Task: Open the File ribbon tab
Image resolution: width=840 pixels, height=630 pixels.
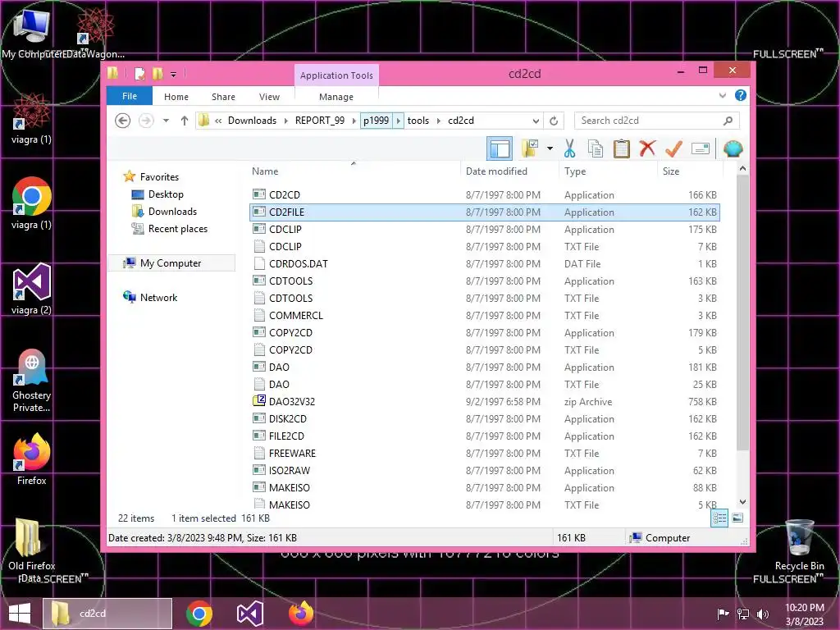Action: [x=130, y=96]
